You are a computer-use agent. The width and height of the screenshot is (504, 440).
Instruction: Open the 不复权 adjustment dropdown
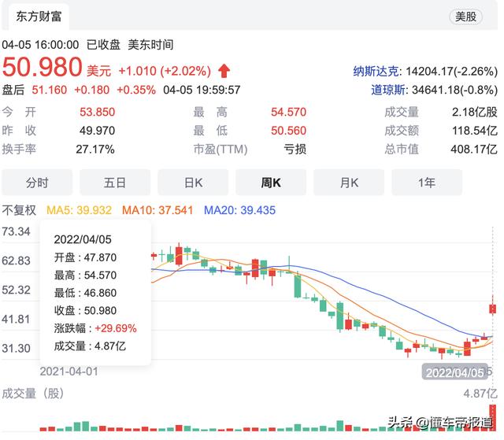click(x=20, y=210)
